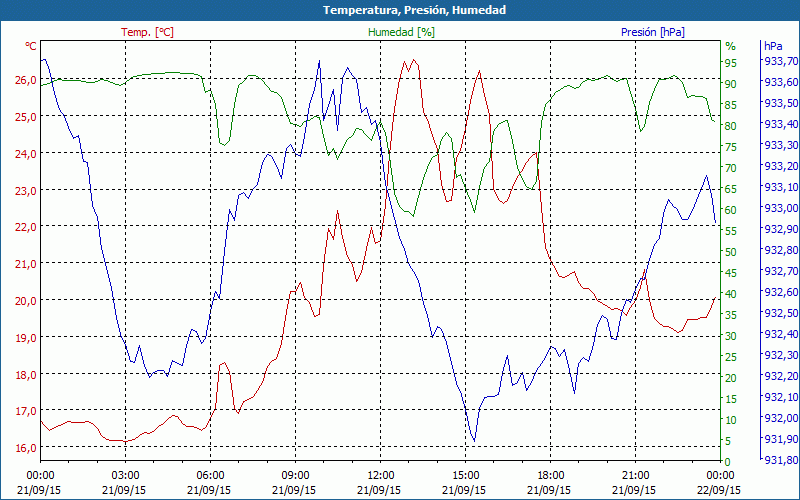Click the '932,60' pressure axis value
This screenshot has height=500, width=800.
(781, 292)
